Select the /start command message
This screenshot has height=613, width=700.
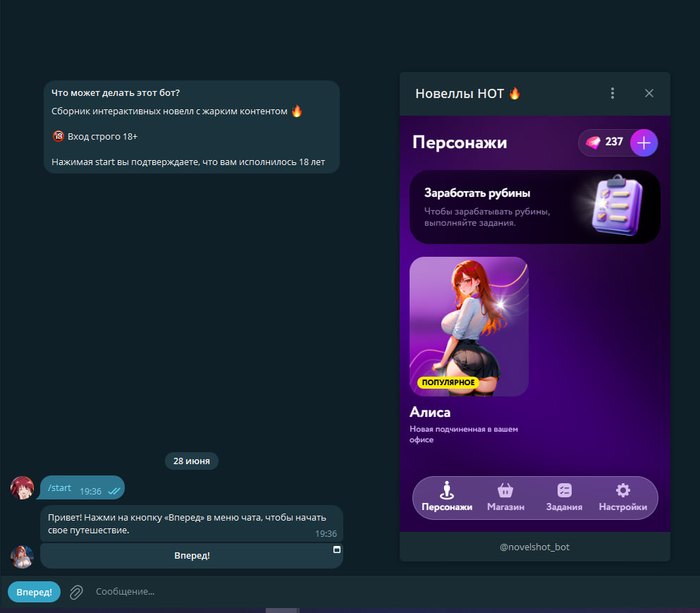coord(82,487)
